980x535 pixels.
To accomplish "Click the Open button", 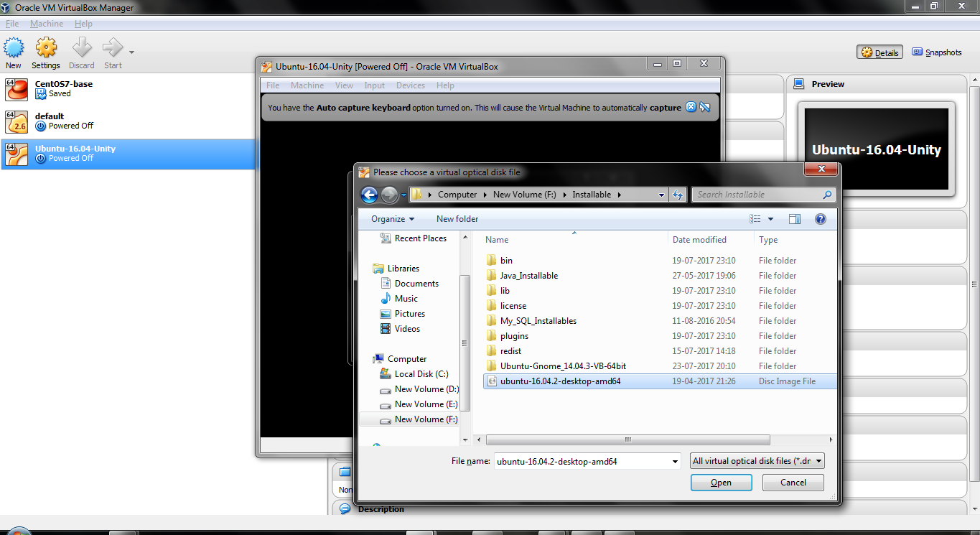I will click(x=721, y=483).
